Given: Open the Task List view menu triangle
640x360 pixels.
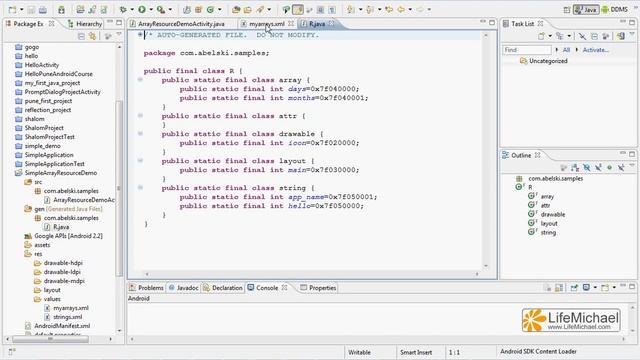Looking at the screenshot, I should pos(632,34).
